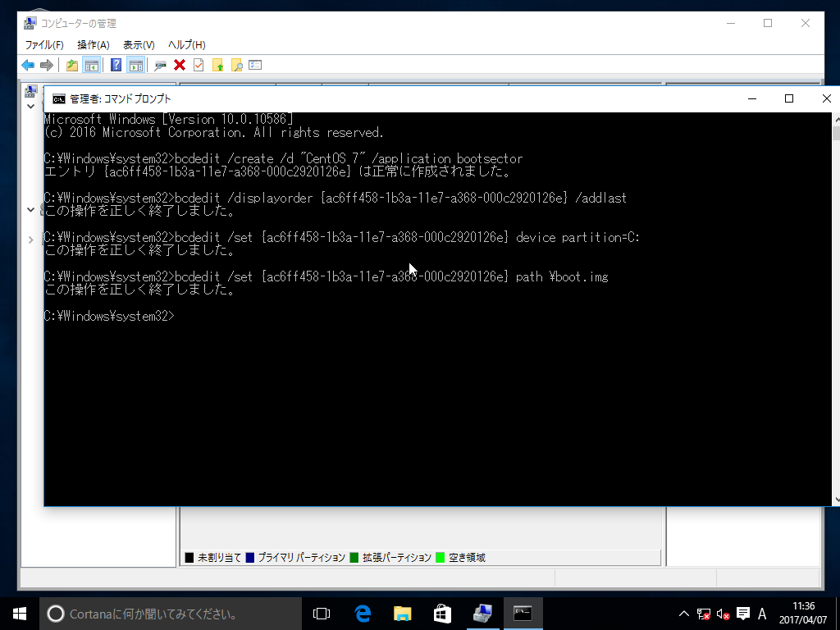The height and width of the screenshot is (630, 840).
Task: Minimize the Computer Management window
Action: coord(731,23)
